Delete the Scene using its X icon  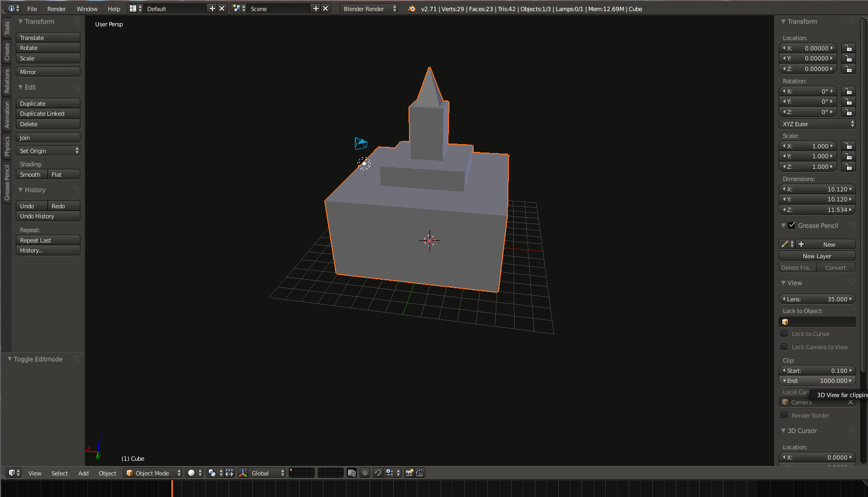pyautogui.click(x=325, y=8)
